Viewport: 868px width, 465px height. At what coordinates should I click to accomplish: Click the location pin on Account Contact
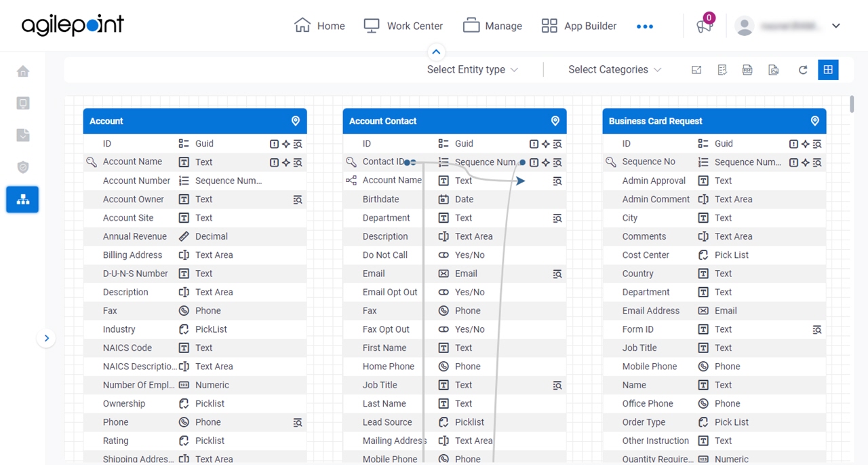point(555,121)
